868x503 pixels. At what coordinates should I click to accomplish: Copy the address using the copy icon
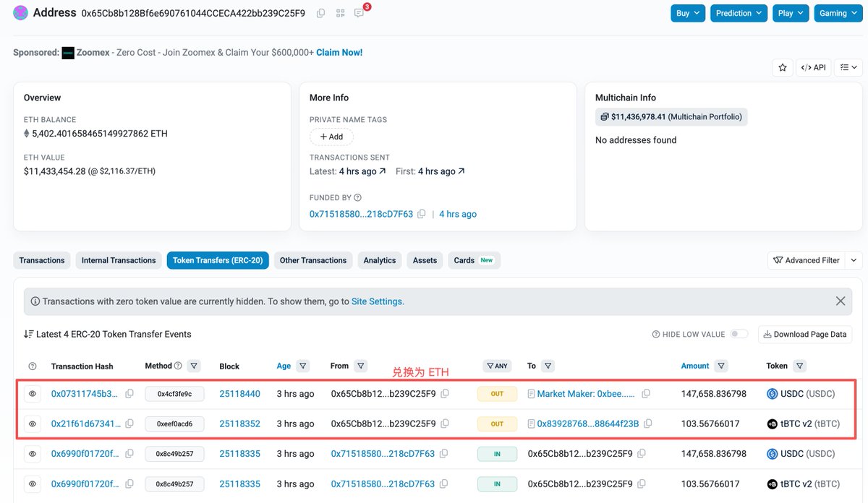coord(321,13)
